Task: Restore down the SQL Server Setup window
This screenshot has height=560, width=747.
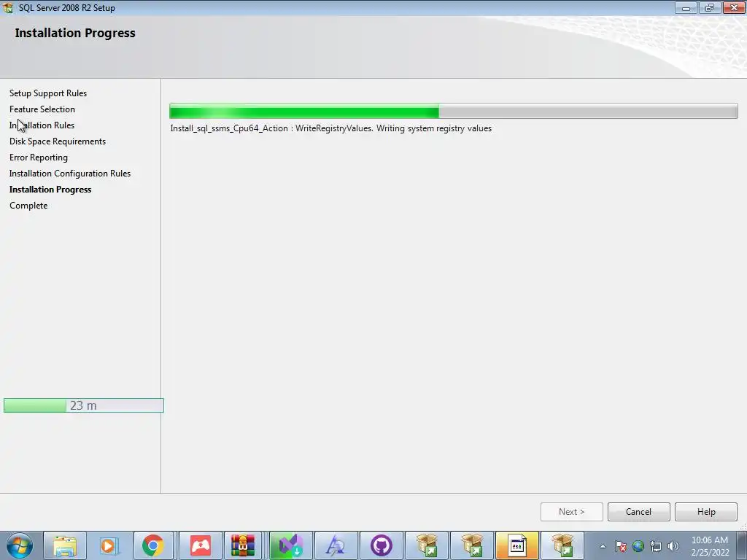Action: [x=710, y=7]
